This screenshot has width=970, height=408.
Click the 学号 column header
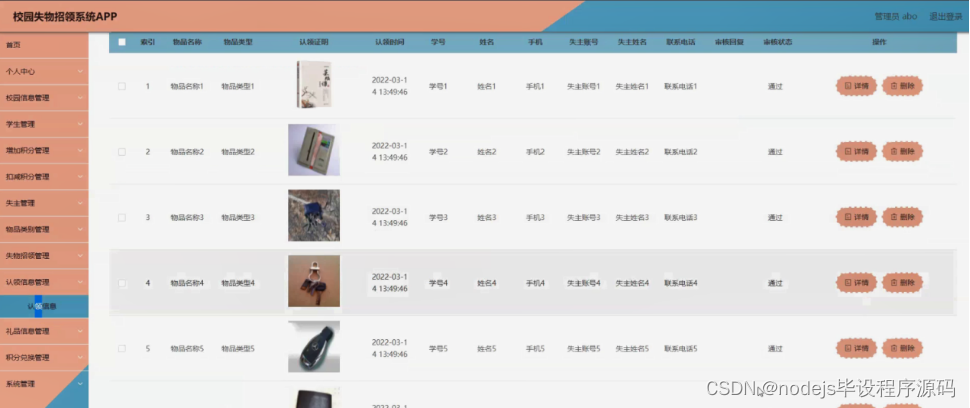[438, 42]
